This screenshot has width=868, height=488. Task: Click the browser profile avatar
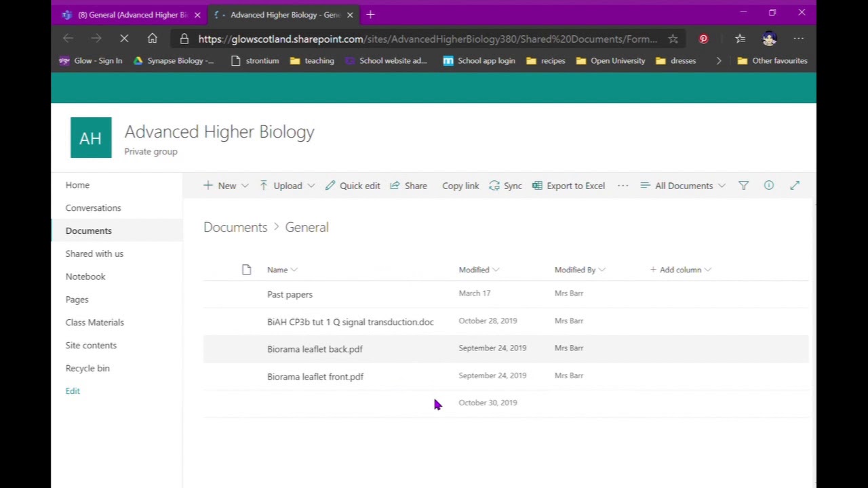point(769,39)
